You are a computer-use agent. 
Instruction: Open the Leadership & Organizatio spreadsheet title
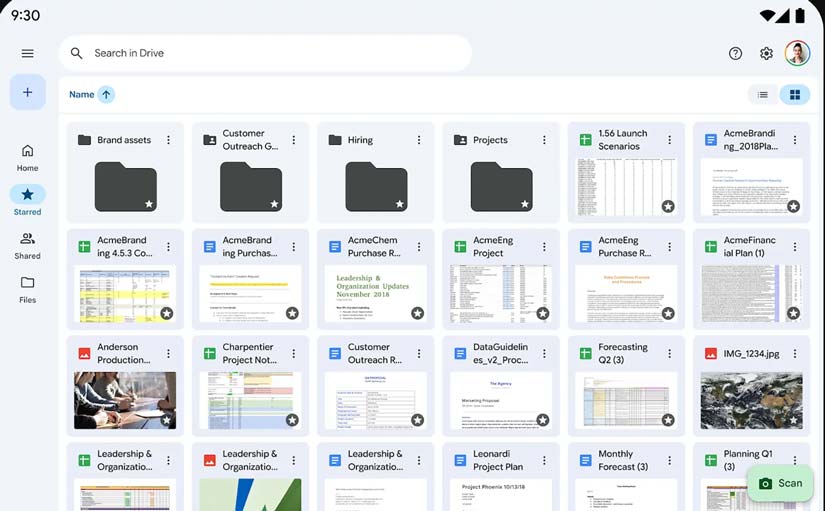pos(125,460)
